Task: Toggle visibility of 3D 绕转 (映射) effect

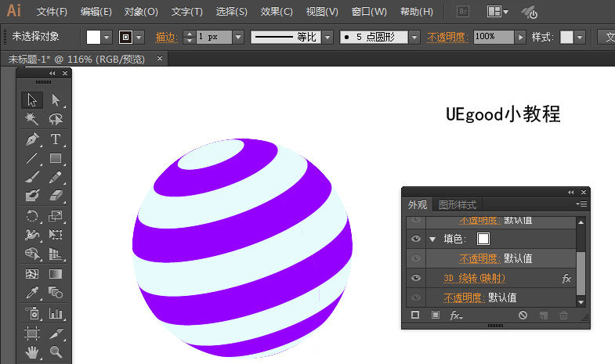Action: pyautogui.click(x=416, y=278)
